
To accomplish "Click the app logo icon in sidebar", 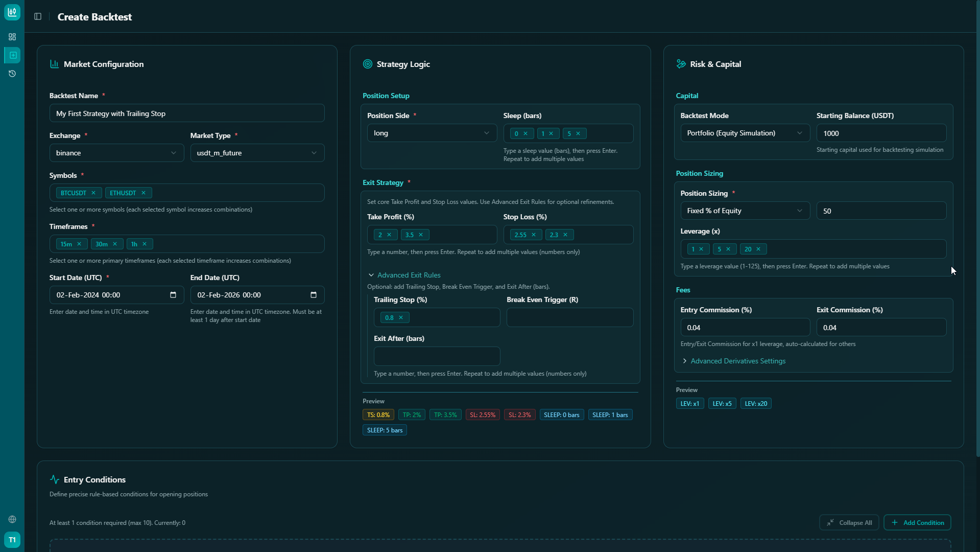I will [12, 12].
